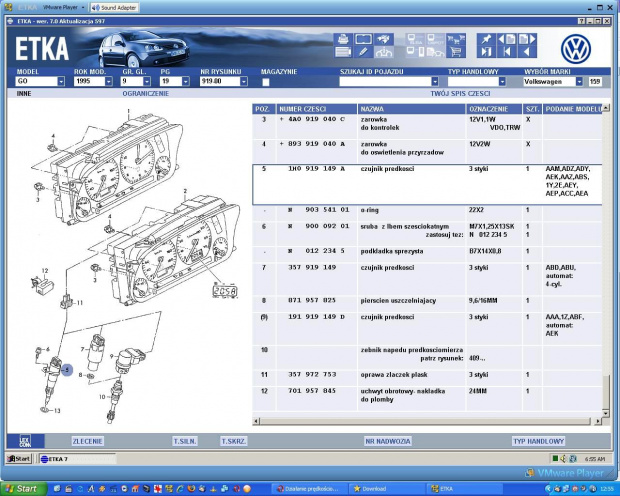
Task: Click the parts list down scroll arrow
Action: pos(606,413)
